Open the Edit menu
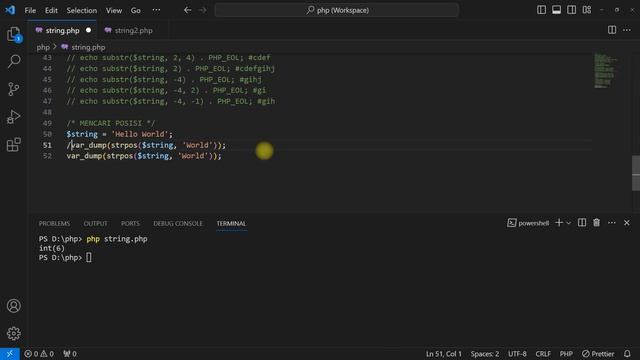This screenshot has width=640, height=360. [51, 10]
